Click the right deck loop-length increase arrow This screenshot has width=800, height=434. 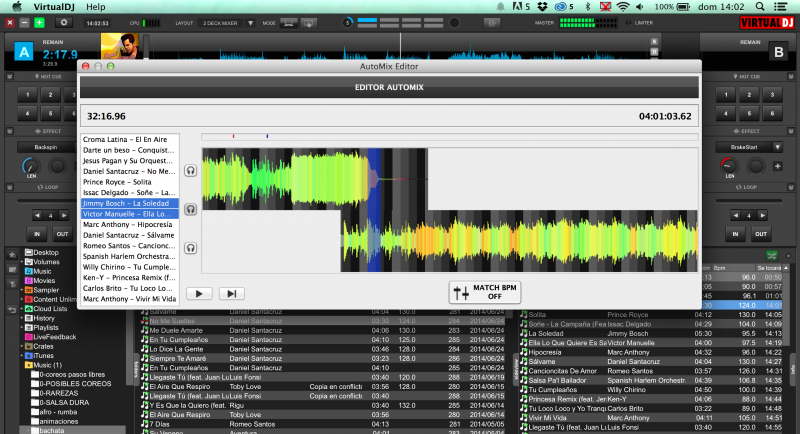tap(762, 215)
